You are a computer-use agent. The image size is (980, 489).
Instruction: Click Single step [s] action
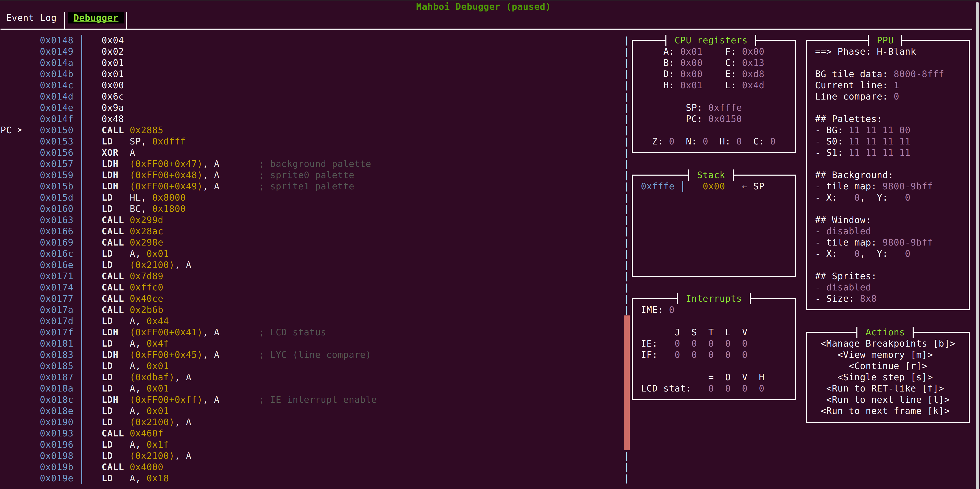click(x=885, y=377)
